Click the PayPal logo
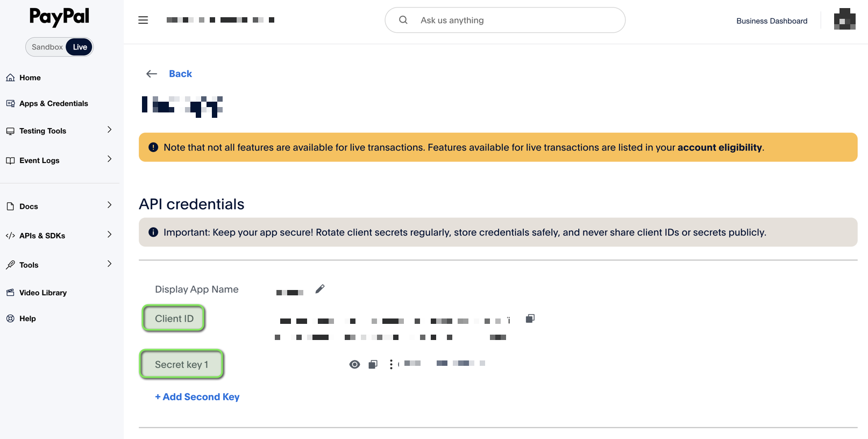 pyautogui.click(x=59, y=17)
